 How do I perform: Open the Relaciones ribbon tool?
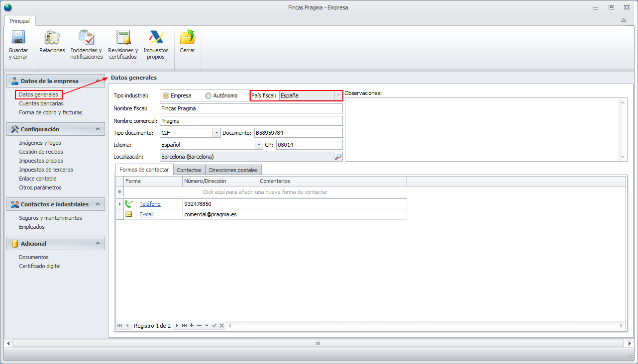[52, 42]
